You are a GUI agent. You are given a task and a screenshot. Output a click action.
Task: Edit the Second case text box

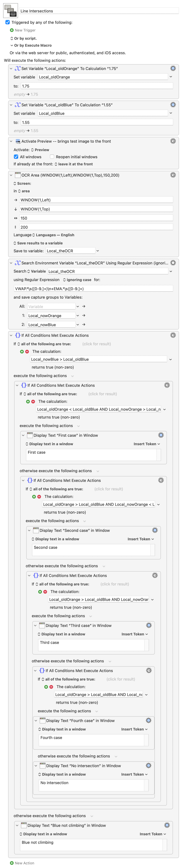91,550
